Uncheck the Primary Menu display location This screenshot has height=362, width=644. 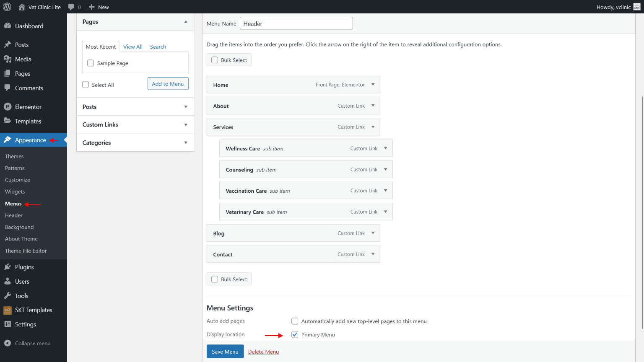(x=295, y=334)
